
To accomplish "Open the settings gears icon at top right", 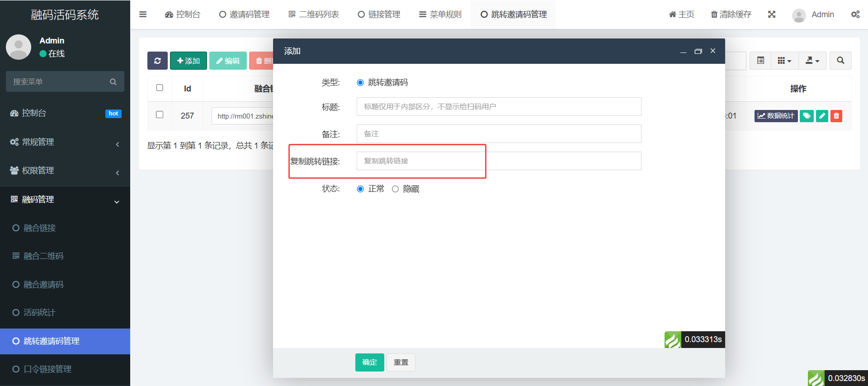I will tap(855, 14).
